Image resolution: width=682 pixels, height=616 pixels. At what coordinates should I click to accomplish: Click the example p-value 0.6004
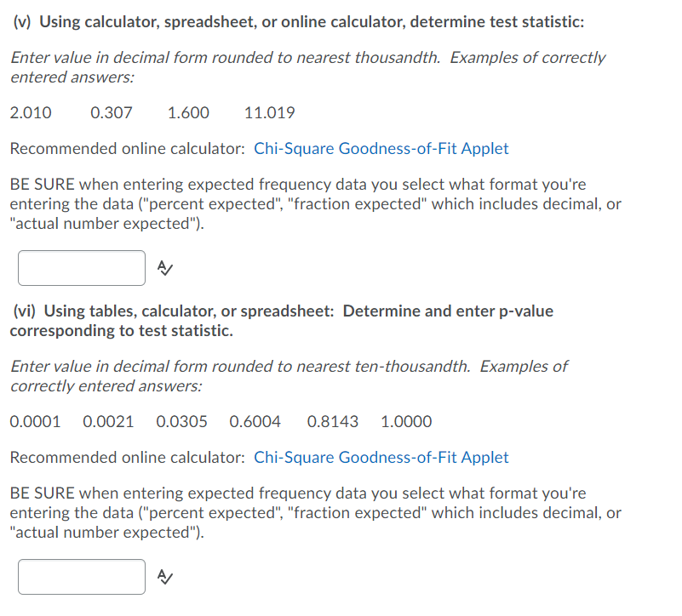[255, 422]
